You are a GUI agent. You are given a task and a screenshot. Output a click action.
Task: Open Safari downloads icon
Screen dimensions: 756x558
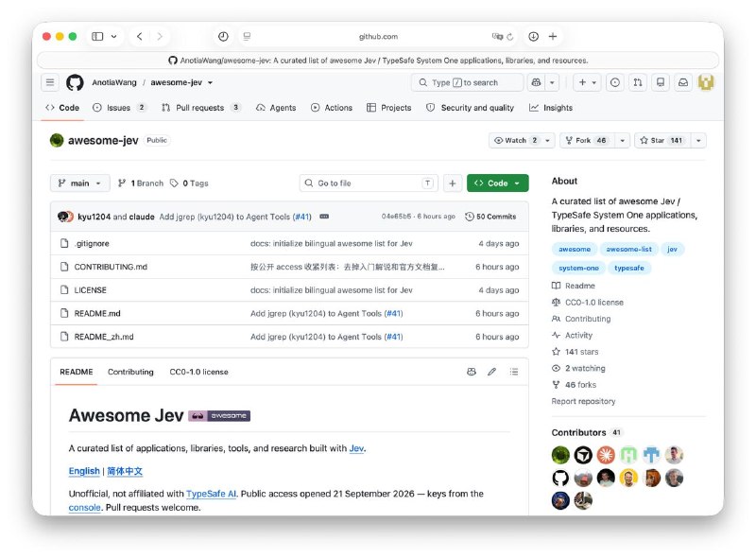[x=533, y=36]
